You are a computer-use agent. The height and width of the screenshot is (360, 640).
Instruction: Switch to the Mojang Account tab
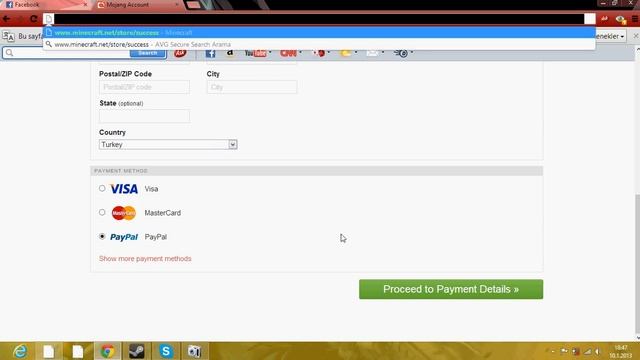pyautogui.click(x=138, y=5)
